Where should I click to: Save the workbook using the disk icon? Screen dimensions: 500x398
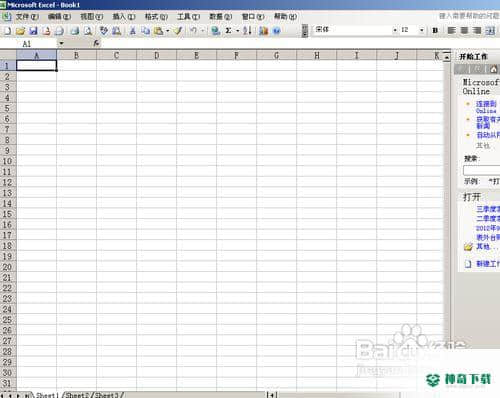33,31
